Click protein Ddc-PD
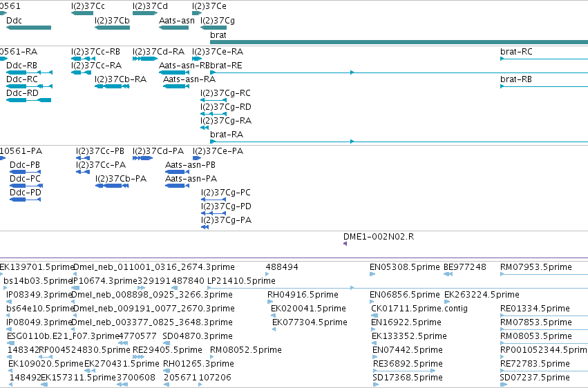 [x=25, y=200]
